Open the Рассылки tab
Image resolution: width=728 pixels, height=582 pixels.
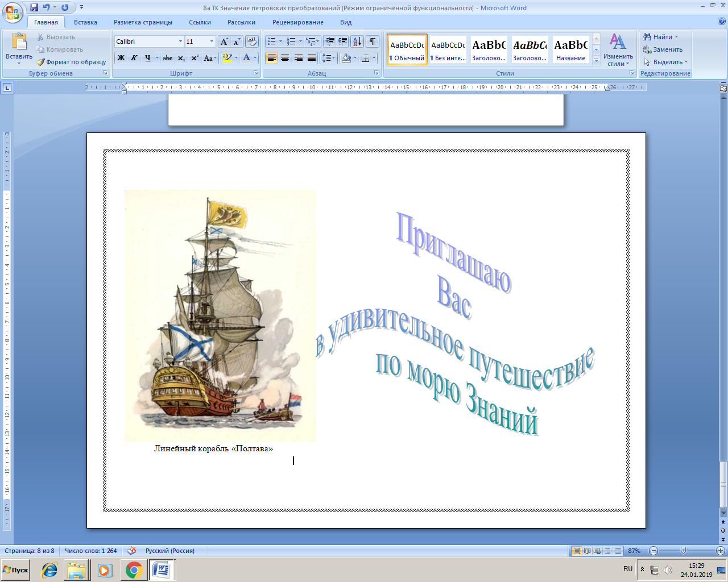241,22
